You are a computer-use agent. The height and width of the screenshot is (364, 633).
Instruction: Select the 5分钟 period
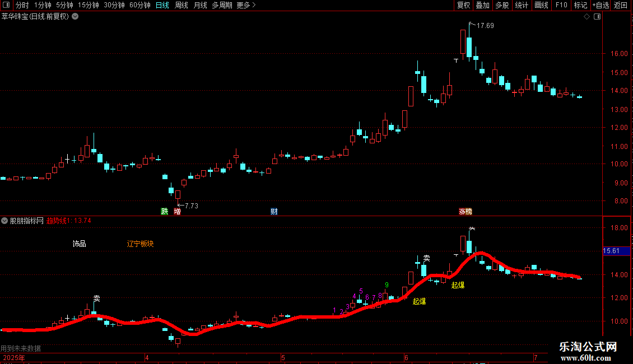(x=64, y=5)
